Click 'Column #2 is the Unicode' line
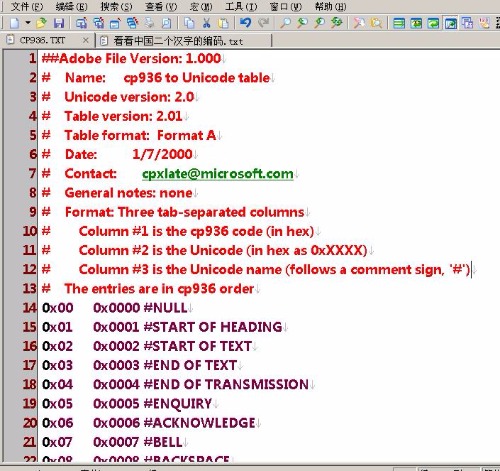Image resolution: width=500 pixels, height=471 pixels. [x=223, y=251]
